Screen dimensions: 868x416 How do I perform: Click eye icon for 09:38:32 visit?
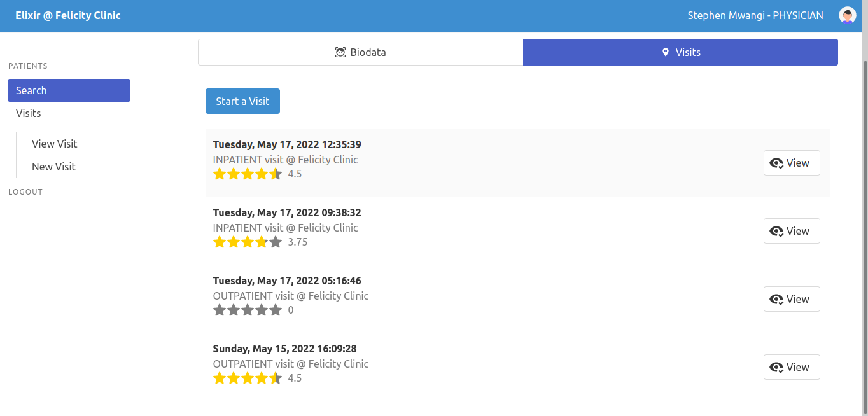coord(776,232)
